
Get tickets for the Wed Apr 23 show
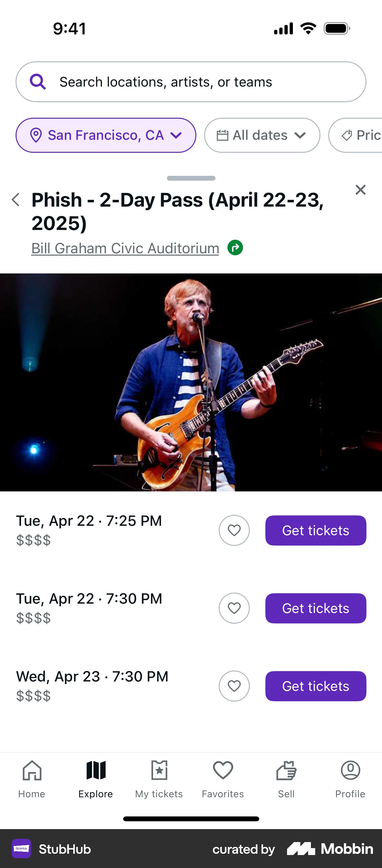click(x=315, y=686)
